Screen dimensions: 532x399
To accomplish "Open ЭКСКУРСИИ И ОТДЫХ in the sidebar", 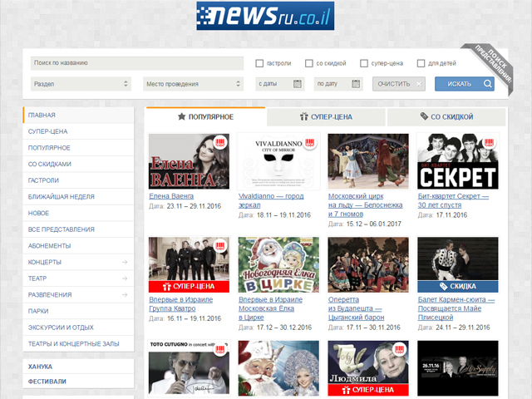I will pyautogui.click(x=78, y=328).
